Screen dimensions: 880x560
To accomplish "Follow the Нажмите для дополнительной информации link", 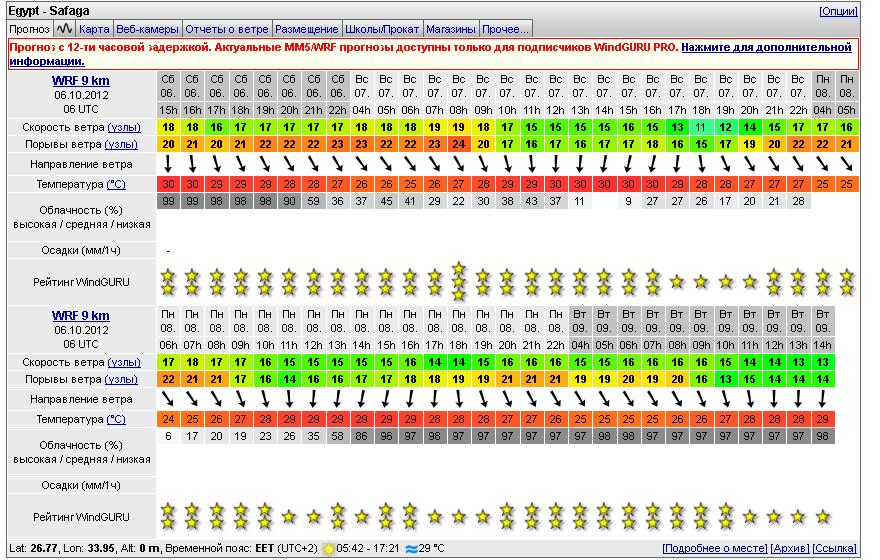I will 766,48.
